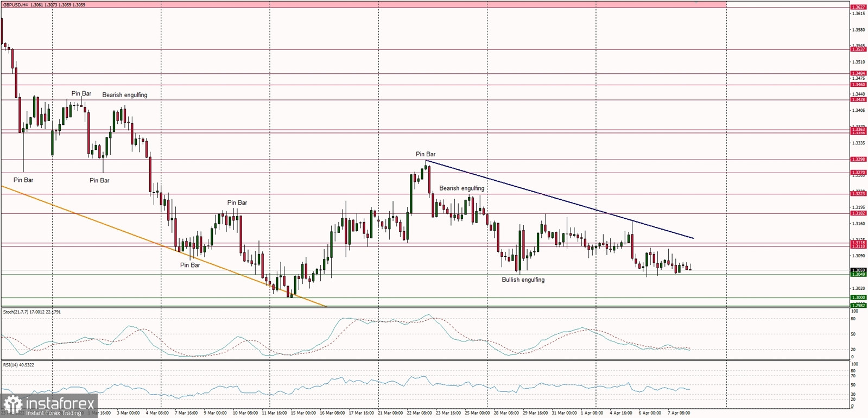Image resolution: width=868 pixels, height=418 pixels.
Task: Click the 17 Mar 16:00 time label
Action: (x=361, y=413)
